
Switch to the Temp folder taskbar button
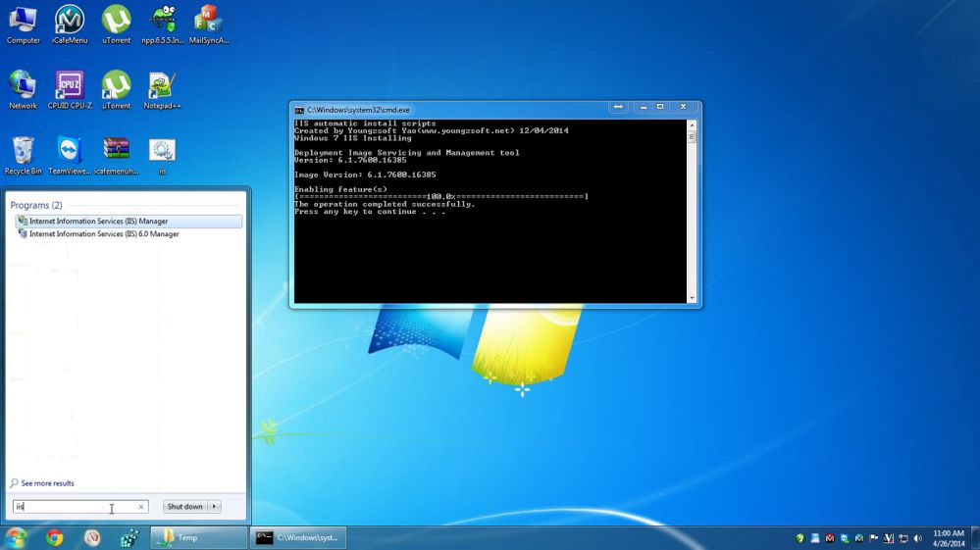coord(199,537)
